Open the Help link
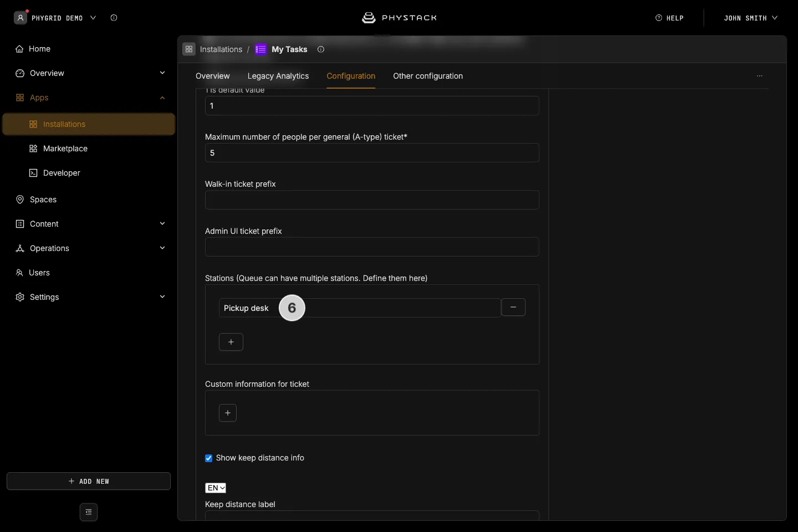 (x=669, y=18)
